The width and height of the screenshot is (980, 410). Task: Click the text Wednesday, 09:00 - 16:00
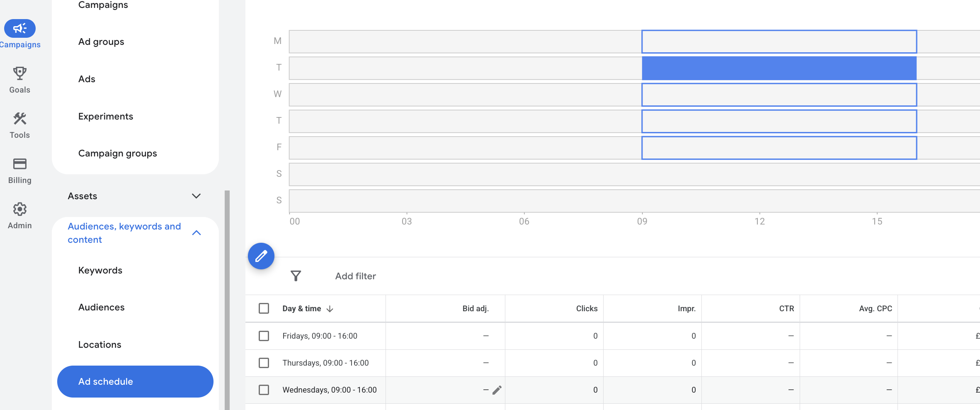(330, 390)
